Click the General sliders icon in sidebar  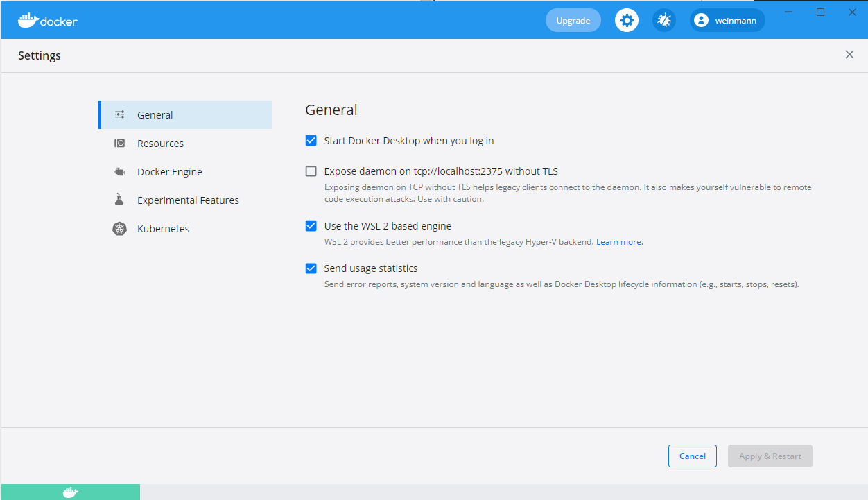tap(120, 114)
